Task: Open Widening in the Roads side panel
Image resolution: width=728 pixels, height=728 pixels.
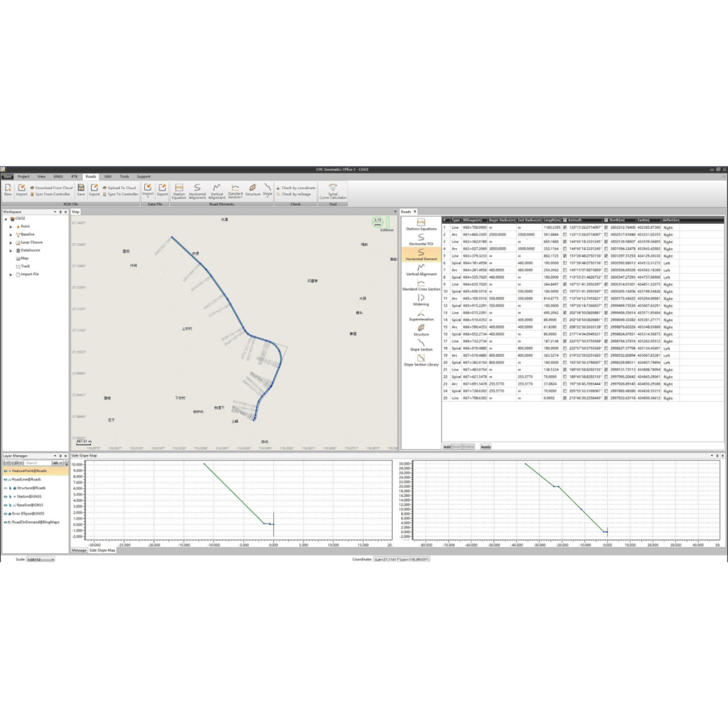Action: point(421,299)
